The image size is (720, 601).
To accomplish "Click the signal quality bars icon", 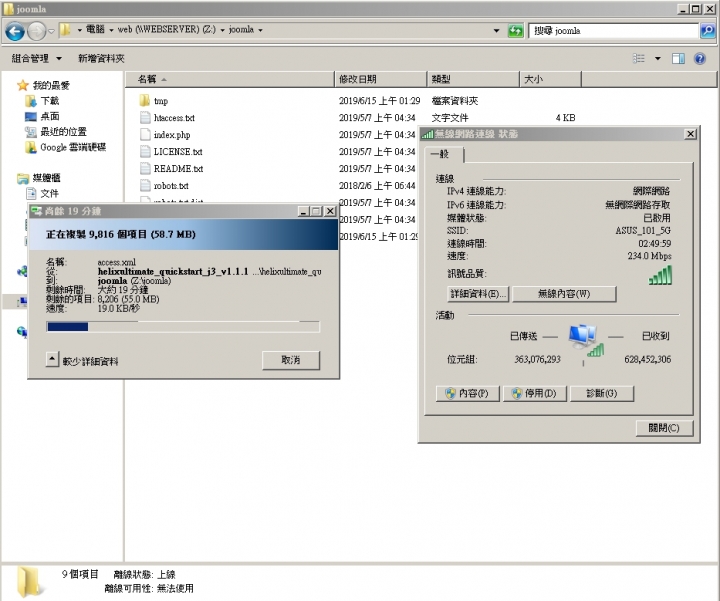I will [660, 275].
